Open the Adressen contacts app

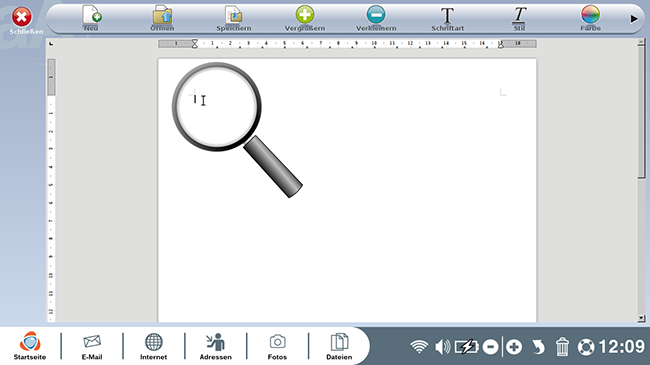coord(216,346)
